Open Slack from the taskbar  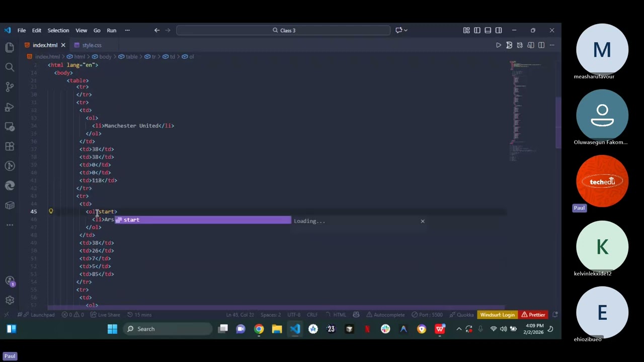coord(385,329)
